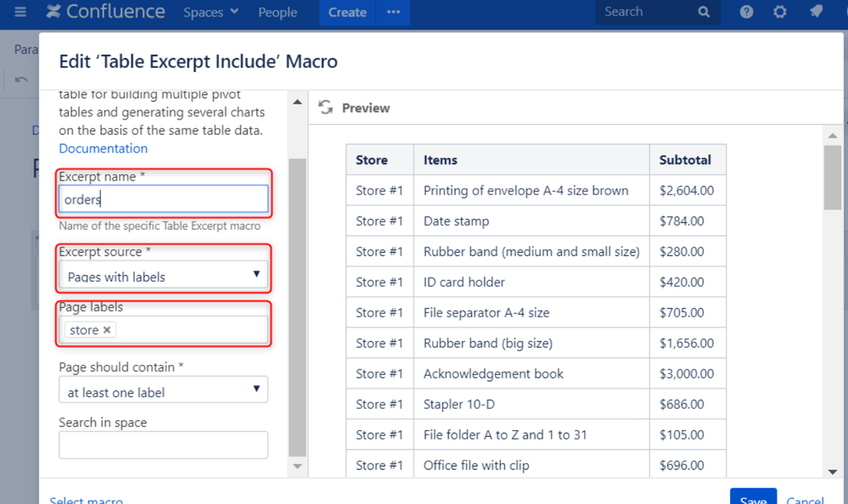Select the 'File separator A-4 size' cell
Image resolution: width=848 pixels, height=504 pixels.
point(531,312)
